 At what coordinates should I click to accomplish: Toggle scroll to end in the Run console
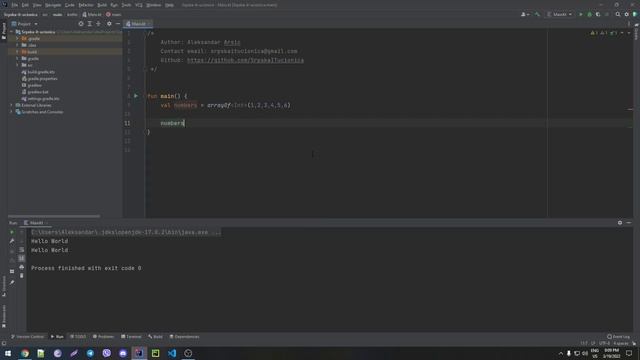(x=22, y=258)
